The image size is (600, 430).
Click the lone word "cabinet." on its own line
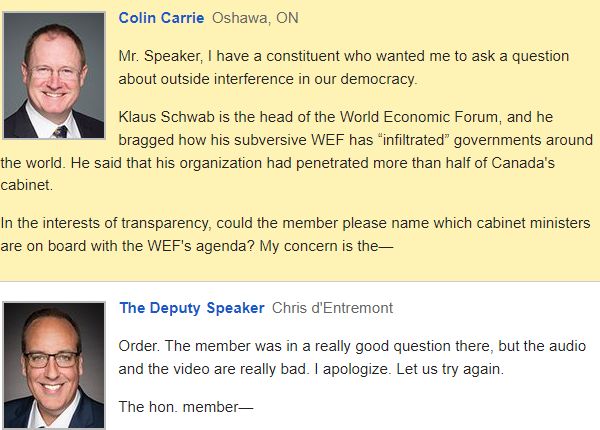coord(27,185)
